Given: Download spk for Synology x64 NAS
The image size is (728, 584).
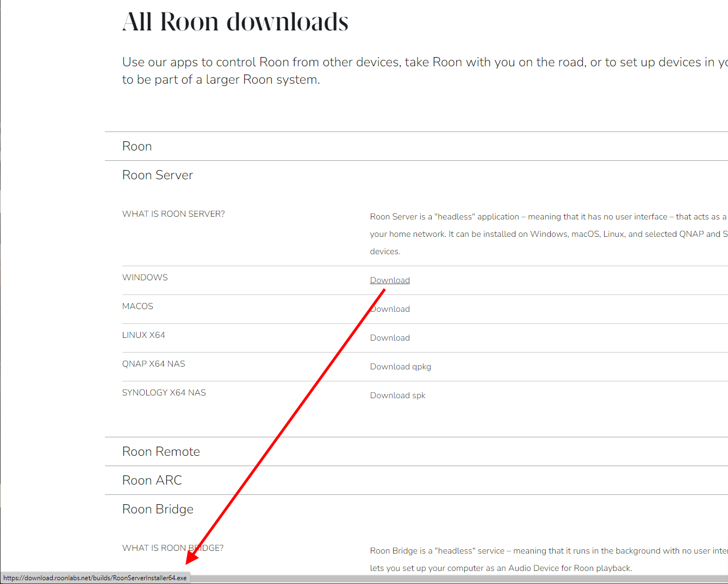Looking at the screenshot, I should click(398, 395).
